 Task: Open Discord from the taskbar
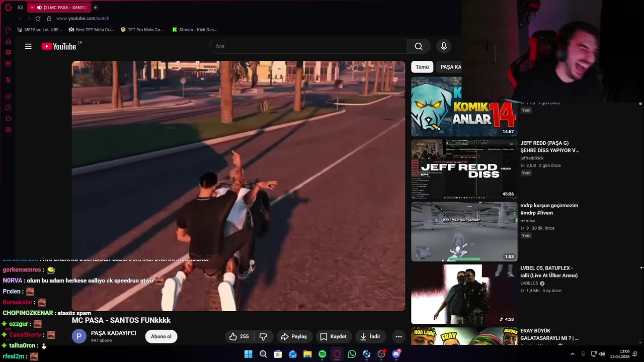[396, 354]
